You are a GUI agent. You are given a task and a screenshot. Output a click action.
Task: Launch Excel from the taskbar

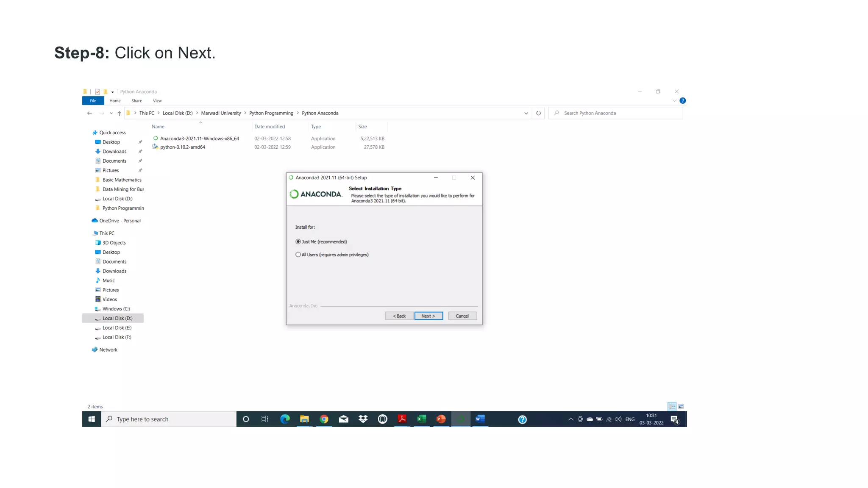421,419
